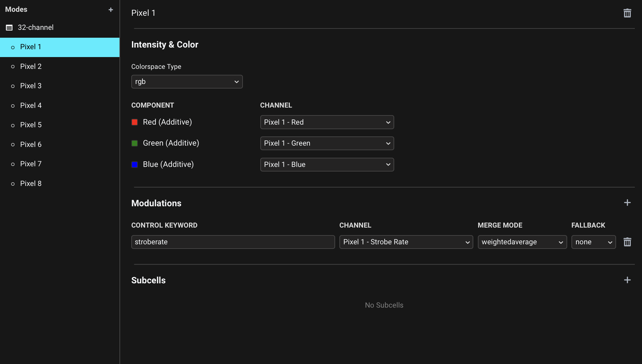Viewport: 642px width, 364px height.
Task: Click the red component color swatch
Action: 135,122
